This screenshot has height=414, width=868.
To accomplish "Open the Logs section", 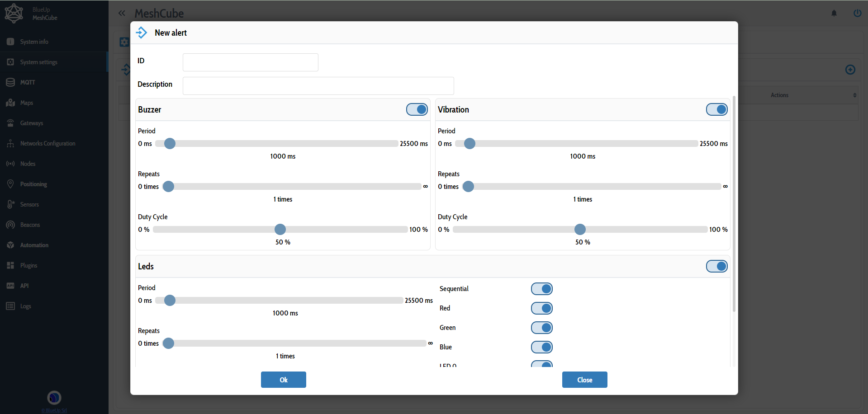I will pyautogui.click(x=25, y=306).
